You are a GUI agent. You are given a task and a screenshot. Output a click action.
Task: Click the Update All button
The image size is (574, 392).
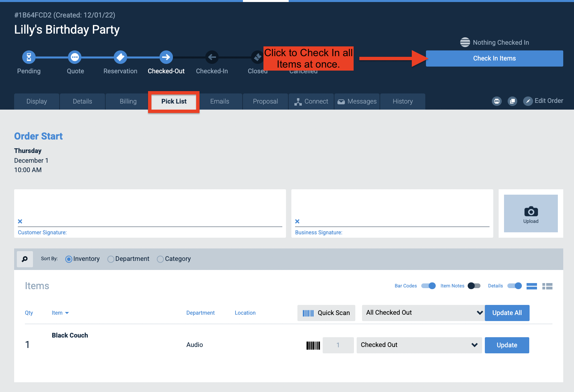[507, 313]
